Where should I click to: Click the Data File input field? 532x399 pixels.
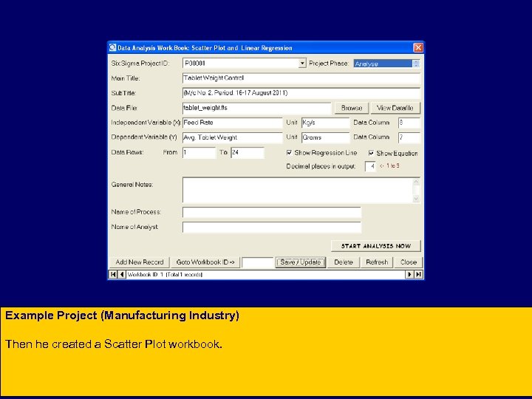[x=256, y=108]
